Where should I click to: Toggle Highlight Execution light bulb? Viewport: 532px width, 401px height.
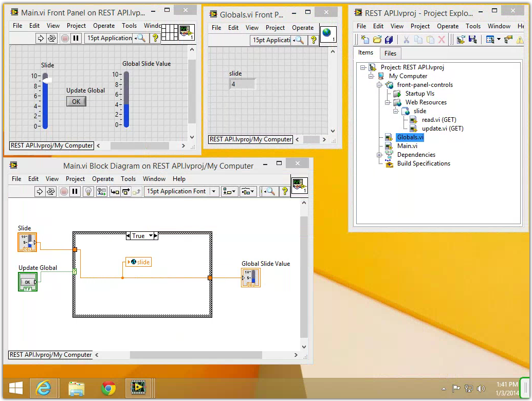point(88,191)
